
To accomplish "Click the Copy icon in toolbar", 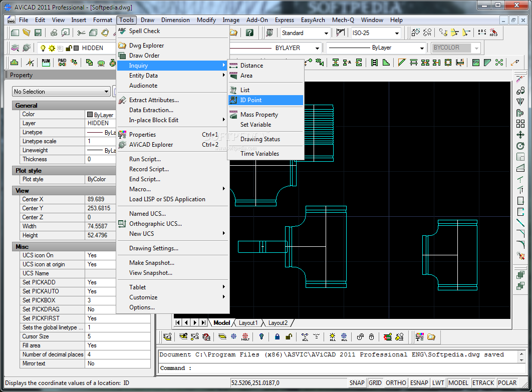I will click(93, 33).
